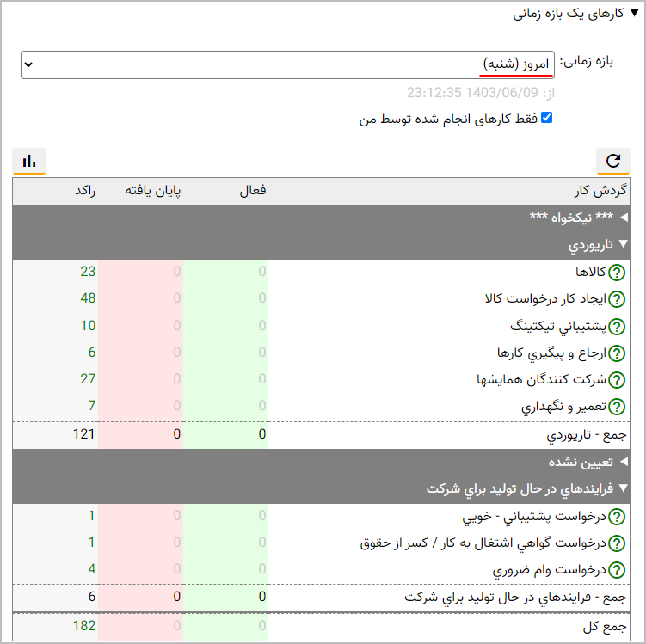Click help icon beside ایجاد کار درخواست کالا

coord(617,299)
